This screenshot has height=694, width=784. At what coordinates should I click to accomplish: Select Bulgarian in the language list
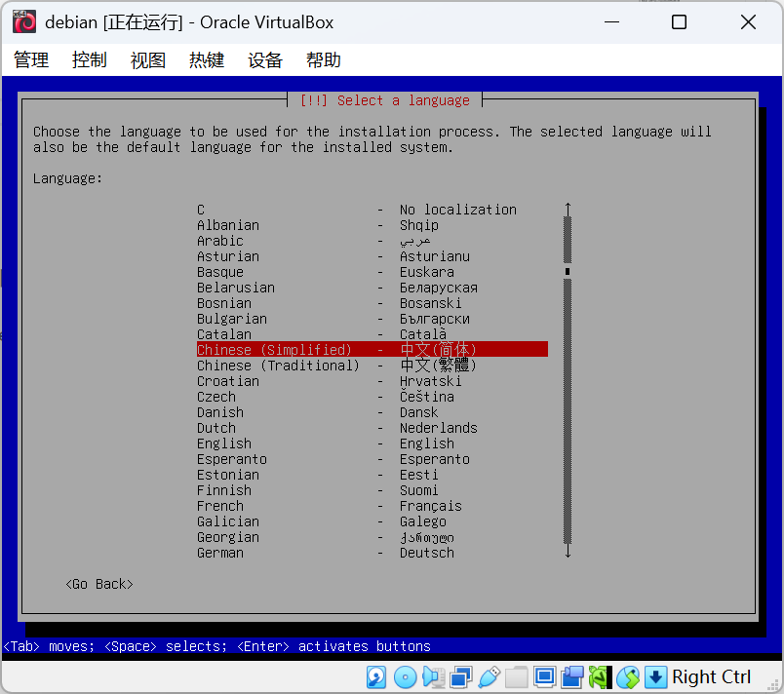tap(372, 319)
